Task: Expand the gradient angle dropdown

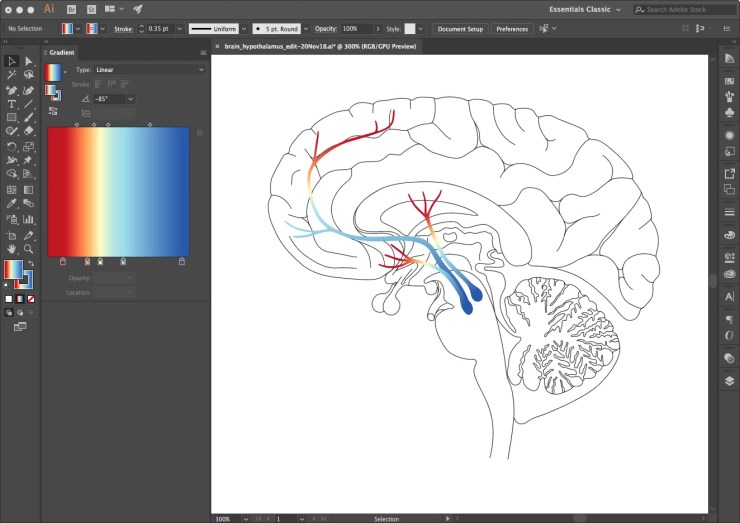Action: tap(130, 99)
